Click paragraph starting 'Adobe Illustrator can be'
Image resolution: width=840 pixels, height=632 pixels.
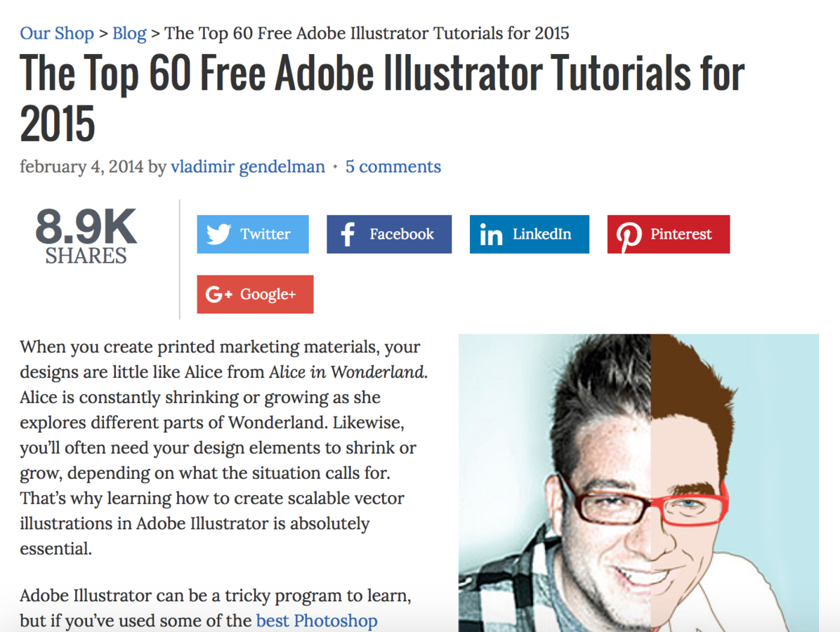216,608
